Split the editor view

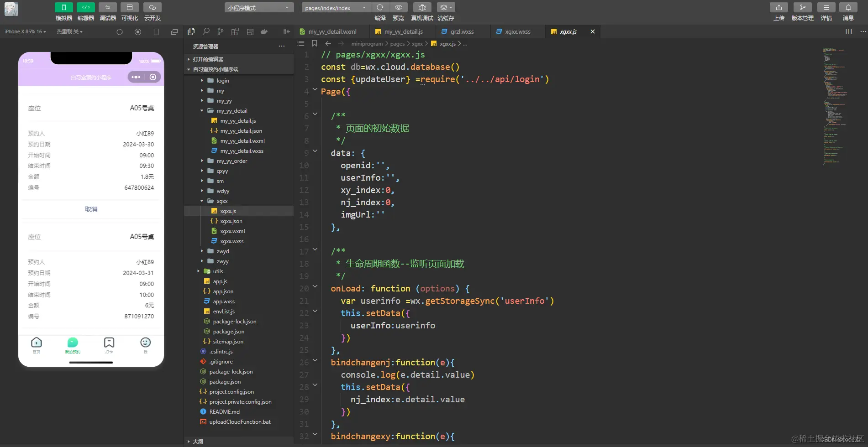pyautogui.click(x=849, y=31)
